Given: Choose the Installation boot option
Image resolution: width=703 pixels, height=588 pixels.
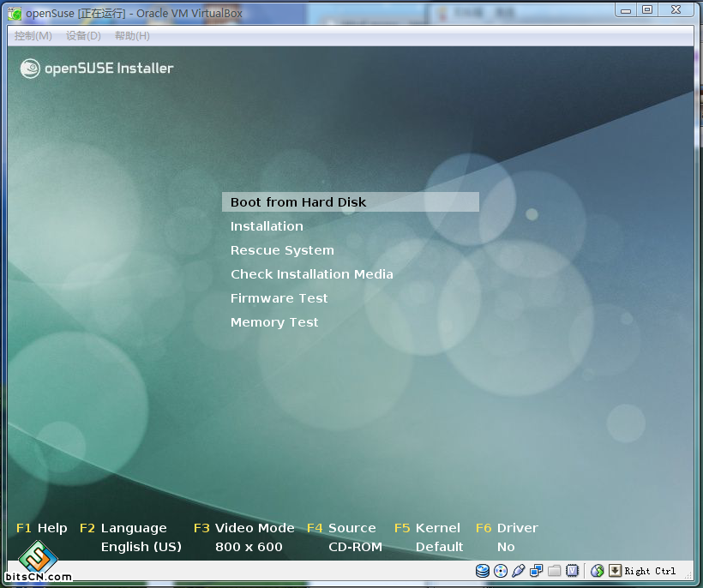Looking at the screenshot, I should point(267,226).
